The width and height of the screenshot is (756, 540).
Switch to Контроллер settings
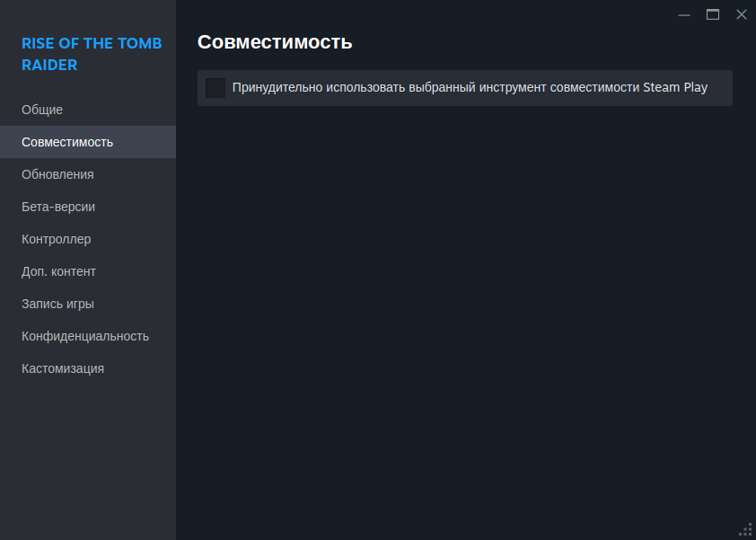(x=56, y=239)
